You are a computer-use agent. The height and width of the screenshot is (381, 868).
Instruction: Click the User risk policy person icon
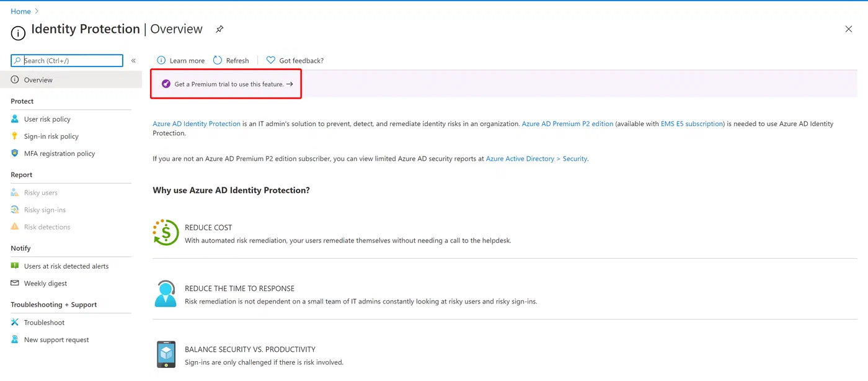(15, 119)
